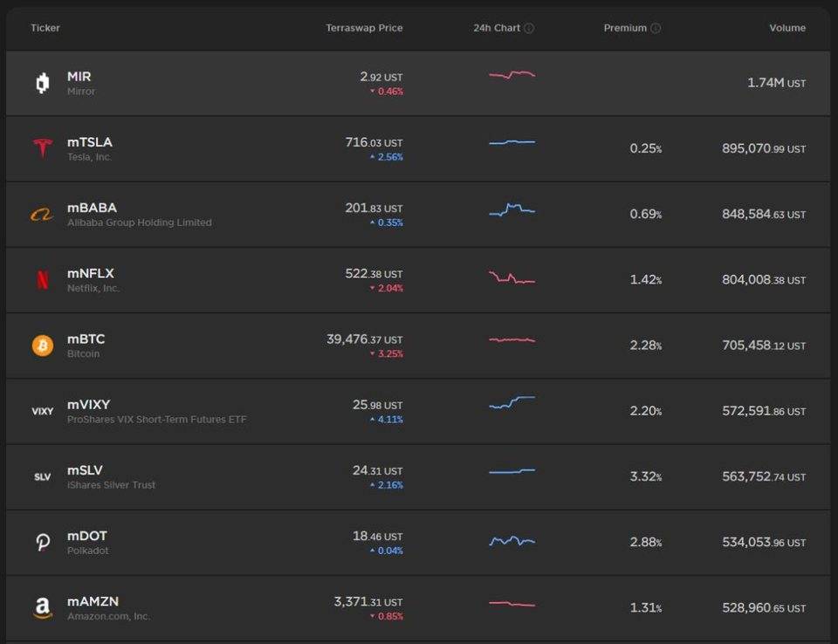
Task: Click the VIXY logo icon
Action: click(42, 411)
